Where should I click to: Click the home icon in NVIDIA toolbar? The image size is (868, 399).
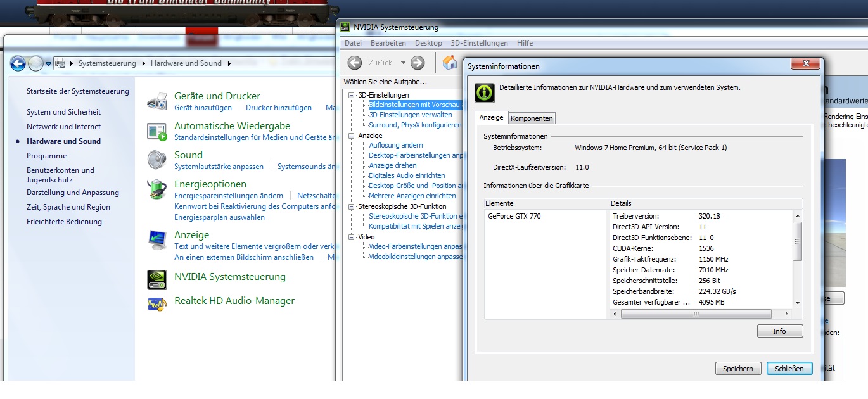pos(449,62)
